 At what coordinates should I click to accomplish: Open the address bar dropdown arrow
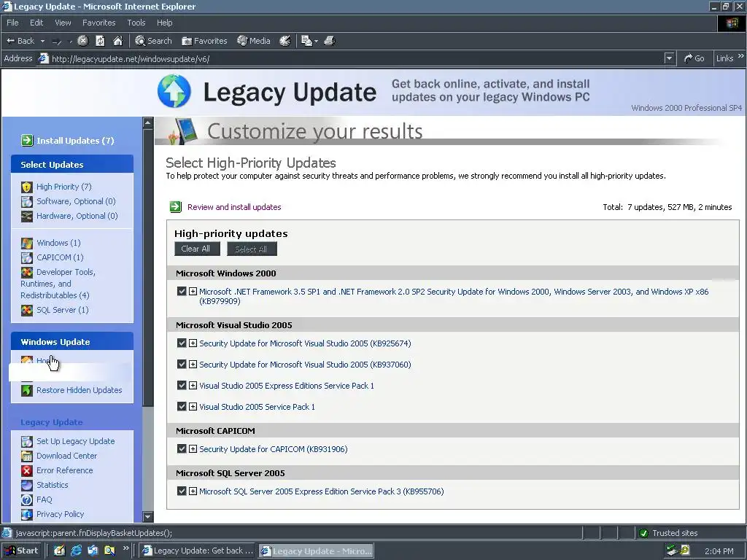[670, 58]
